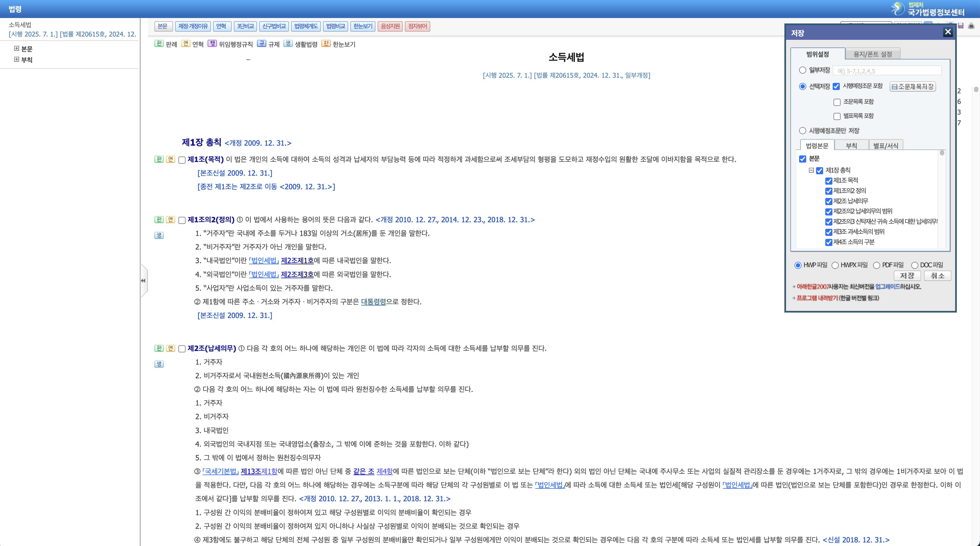980x546 pixels.
Task: Click the 점자뷰어 toolbar button
Action: [418, 26]
